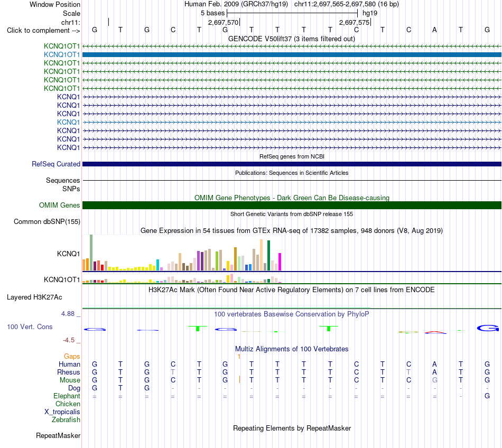Open the RepeatMasker track label
The width and height of the screenshot is (502, 448).
pos(58,436)
